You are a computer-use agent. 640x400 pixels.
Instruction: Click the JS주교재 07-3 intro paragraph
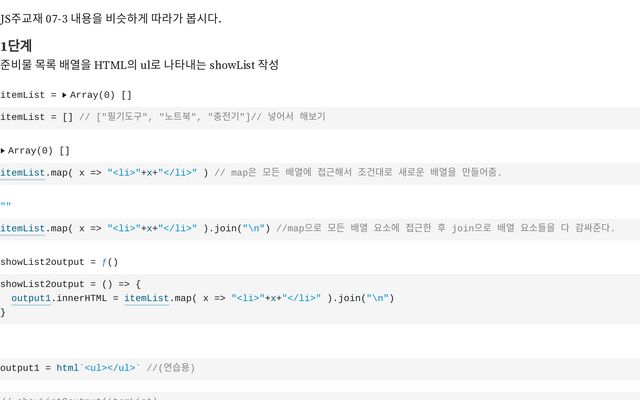point(111,19)
